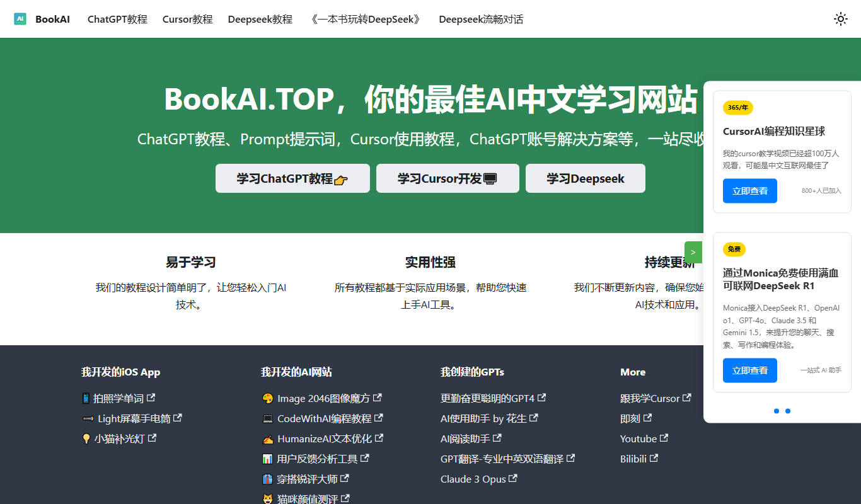The image size is (861, 504).
Task: Open 穿搭锐评大师 link
Action: coord(305,479)
